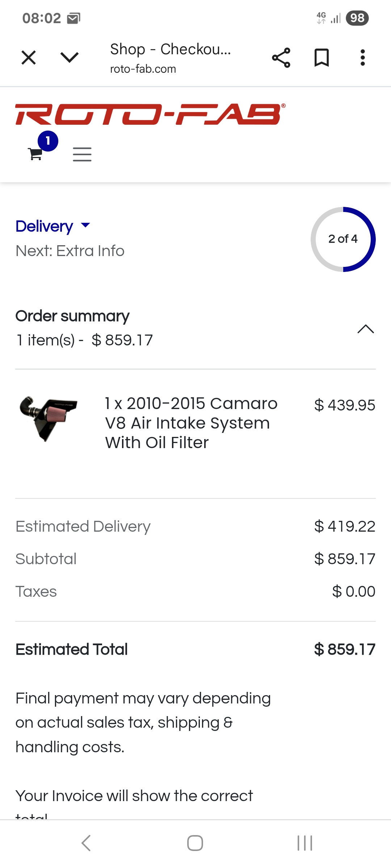This screenshot has width=391, height=868.
Task: Tap the cart badge showing 1
Action: pyautogui.click(x=48, y=141)
